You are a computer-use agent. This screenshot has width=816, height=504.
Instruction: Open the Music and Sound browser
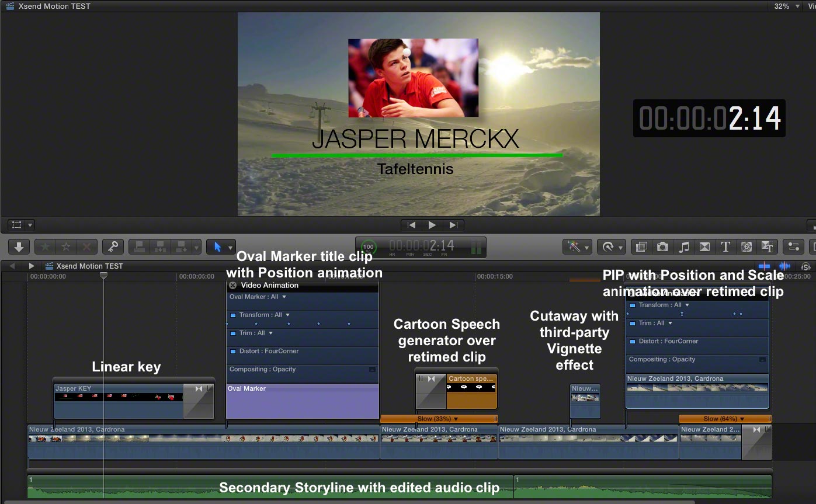683,247
